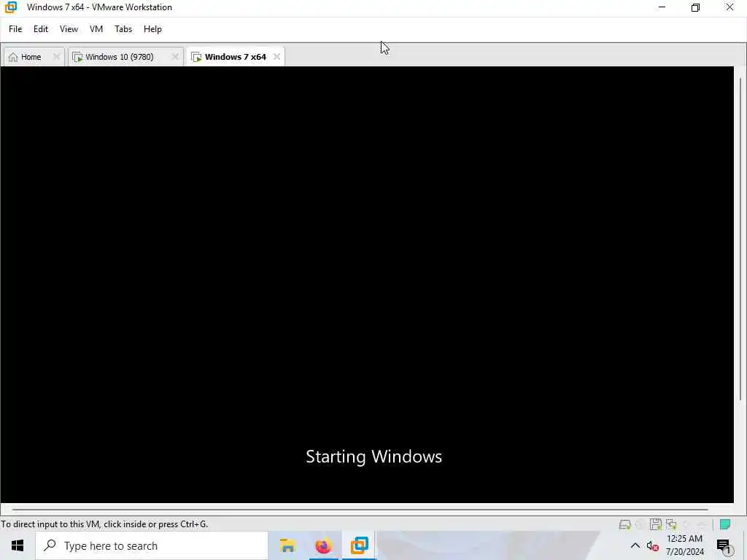Click the network adapter device status icon
747x560 pixels.
pos(671,524)
